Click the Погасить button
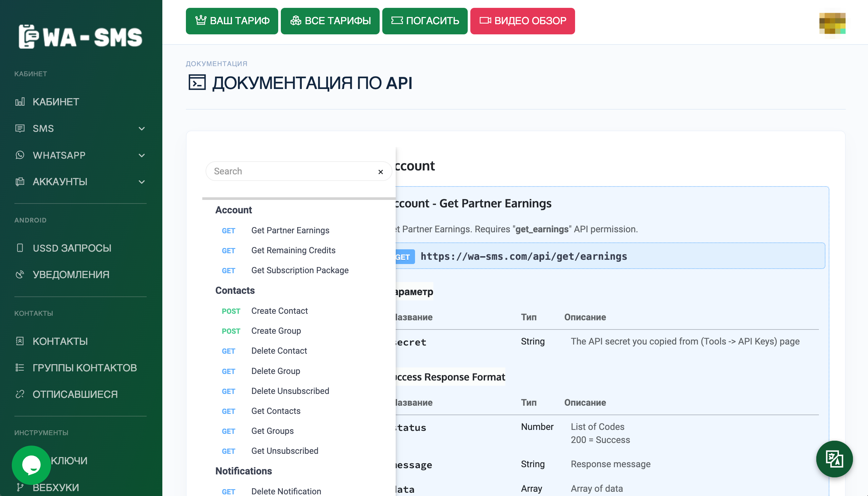868x496 pixels. coord(425,21)
